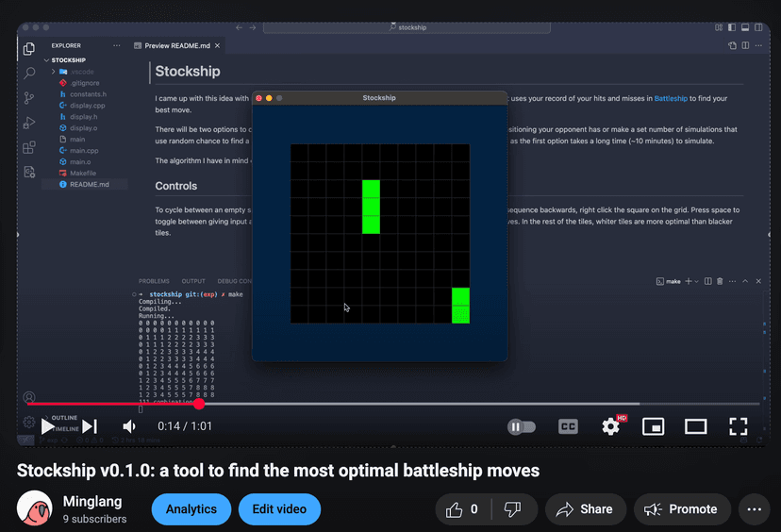Toggle the autoplay switch
The height and width of the screenshot is (532, 781).
(521, 426)
